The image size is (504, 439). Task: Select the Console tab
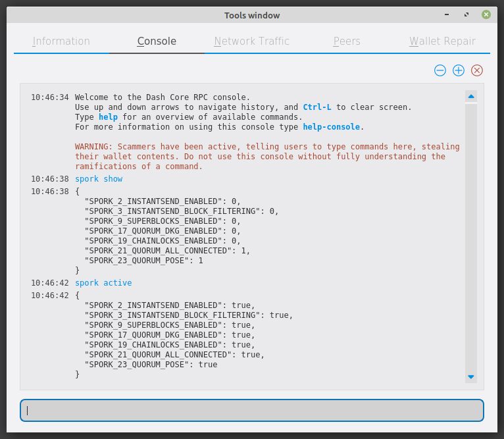click(x=157, y=41)
